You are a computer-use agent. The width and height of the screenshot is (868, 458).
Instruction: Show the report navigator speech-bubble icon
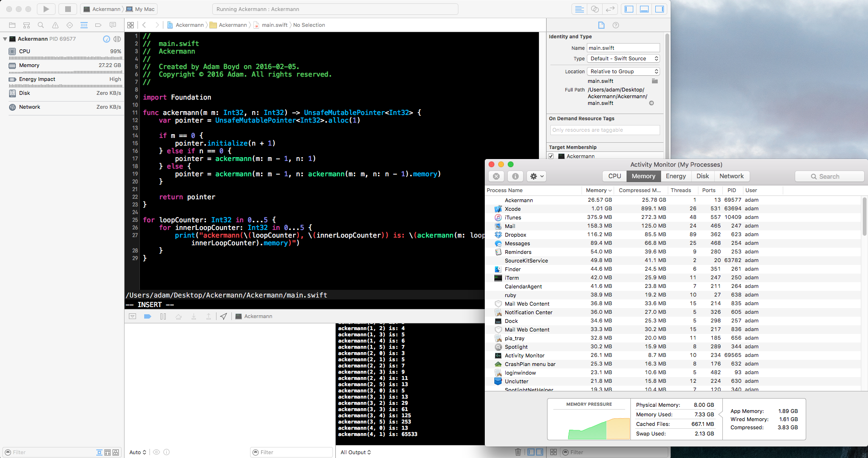click(x=113, y=25)
